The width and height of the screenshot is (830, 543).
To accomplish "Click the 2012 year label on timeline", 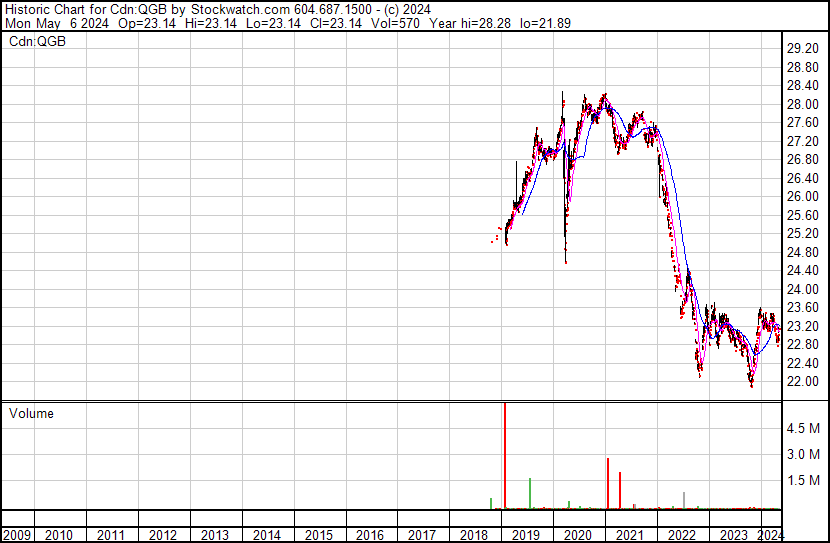I will 164,535.
